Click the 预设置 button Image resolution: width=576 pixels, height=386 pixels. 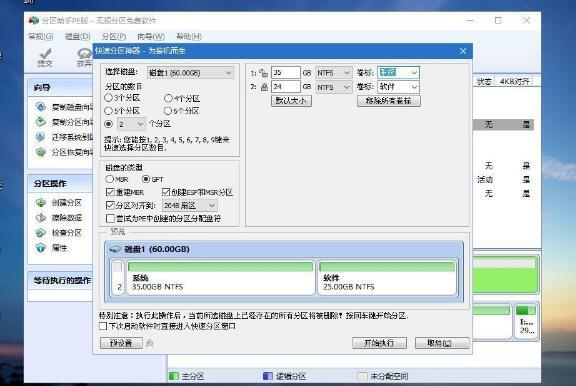[121, 343]
